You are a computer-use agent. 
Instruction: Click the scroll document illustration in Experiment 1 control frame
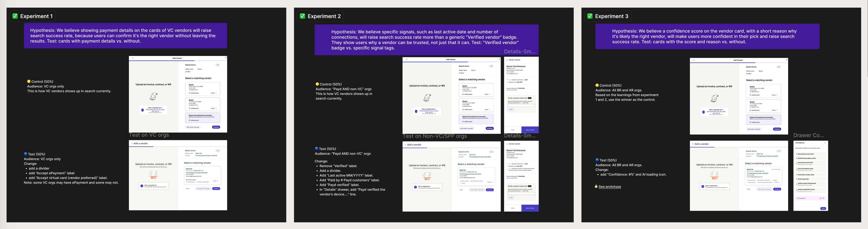(x=153, y=97)
